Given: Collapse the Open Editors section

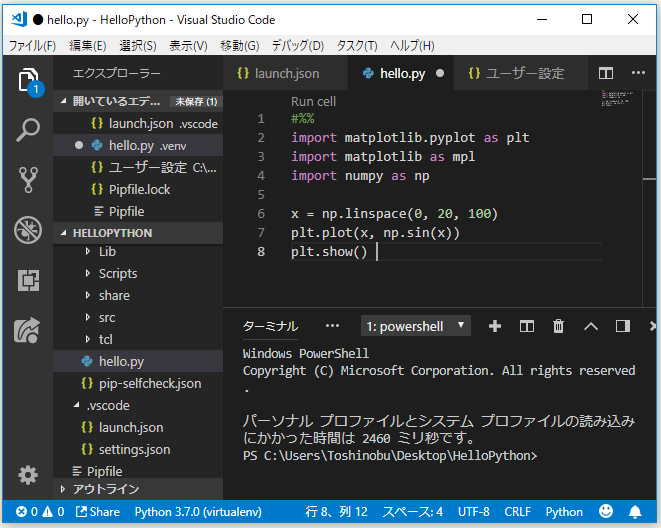Looking at the screenshot, I should (63, 101).
